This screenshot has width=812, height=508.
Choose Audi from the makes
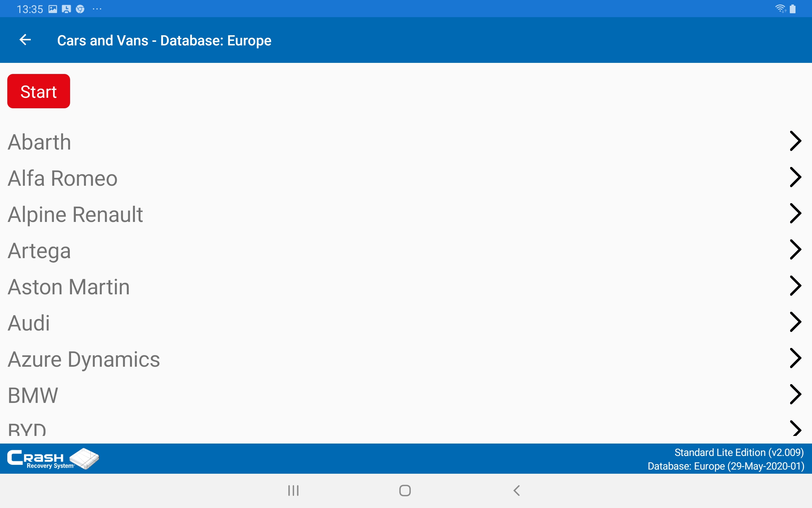click(x=29, y=323)
